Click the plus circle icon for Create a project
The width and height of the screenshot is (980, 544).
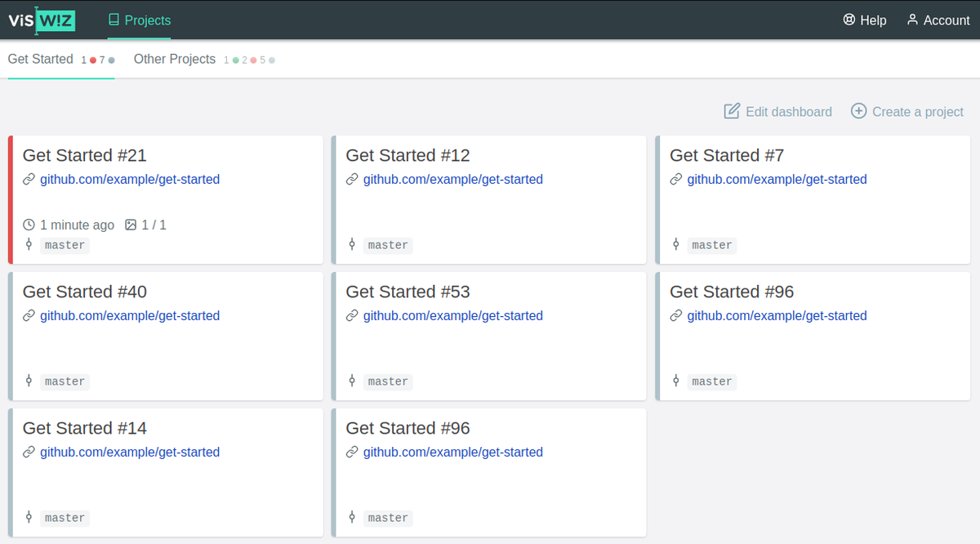(x=858, y=111)
